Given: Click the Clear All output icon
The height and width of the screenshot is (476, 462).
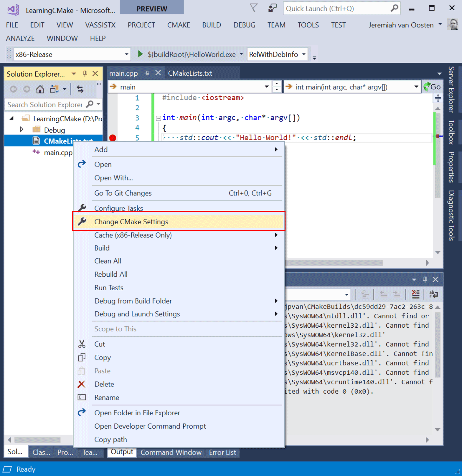Looking at the screenshot, I should [415, 294].
